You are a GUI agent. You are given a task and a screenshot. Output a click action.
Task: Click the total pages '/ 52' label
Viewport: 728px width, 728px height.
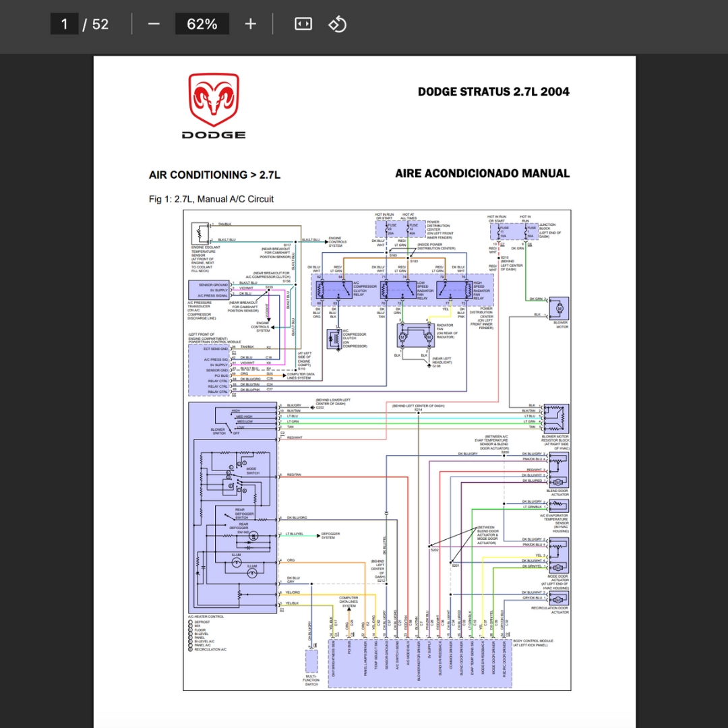pyautogui.click(x=96, y=24)
